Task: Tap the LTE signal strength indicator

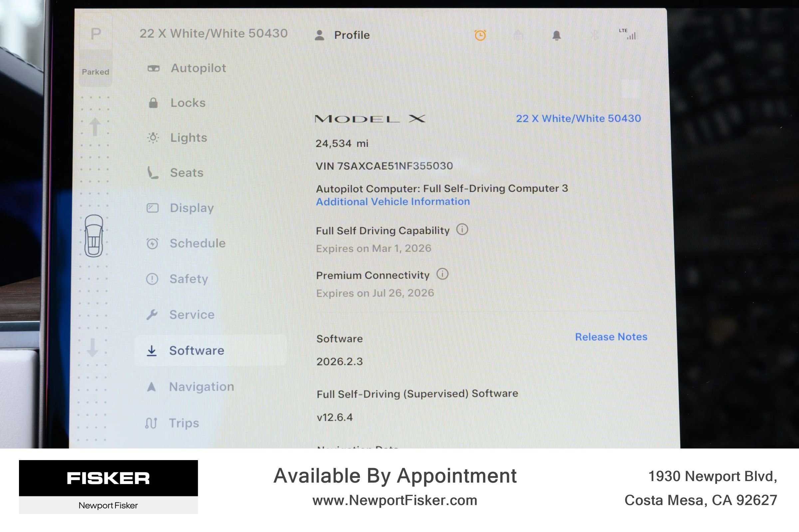Action: point(628,34)
